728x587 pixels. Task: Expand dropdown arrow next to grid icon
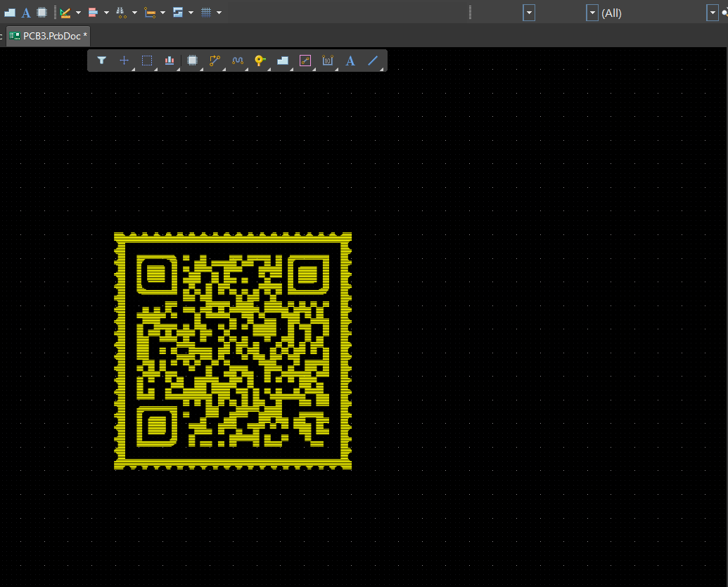click(x=219, y=13)
